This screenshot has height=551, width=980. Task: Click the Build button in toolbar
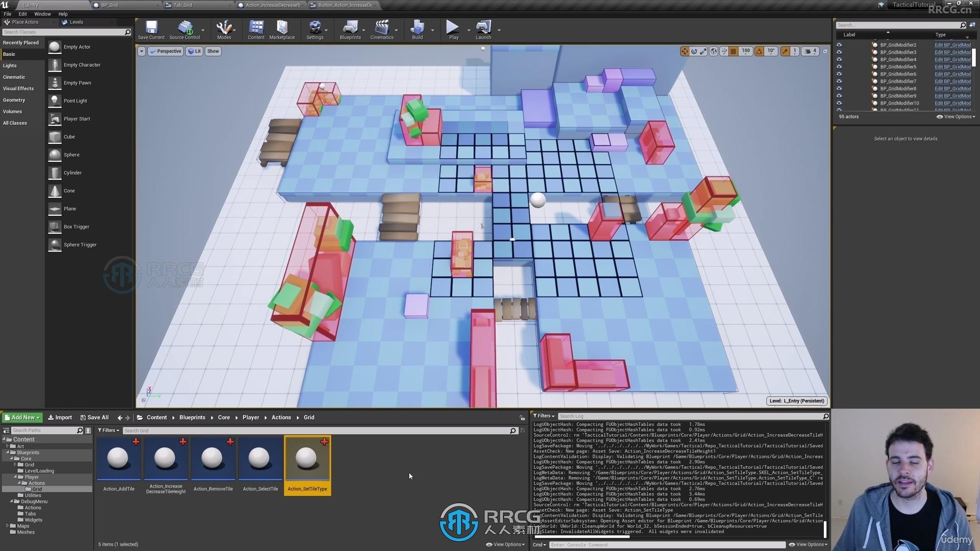pos(416,30)
